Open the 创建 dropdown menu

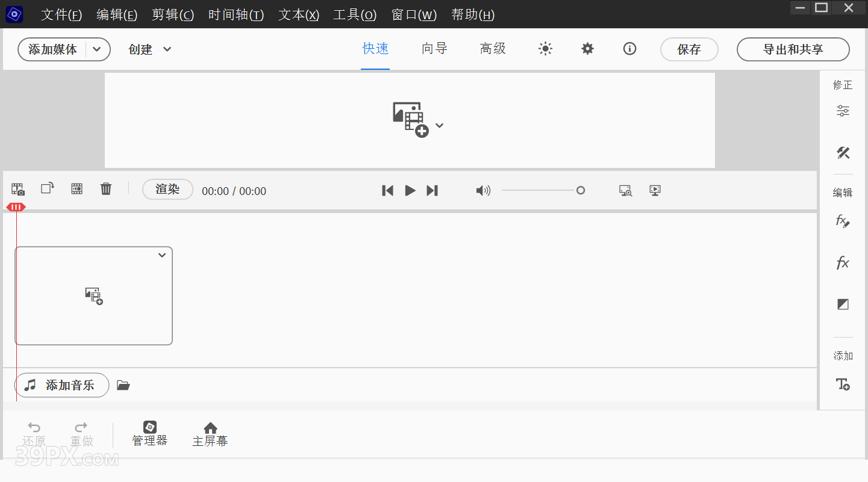click(150, 49)
